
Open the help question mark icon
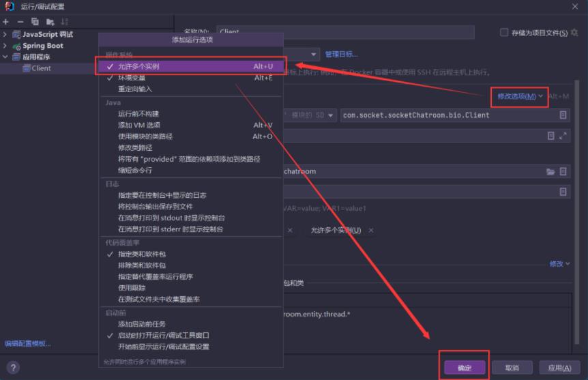tap(13, 368)
